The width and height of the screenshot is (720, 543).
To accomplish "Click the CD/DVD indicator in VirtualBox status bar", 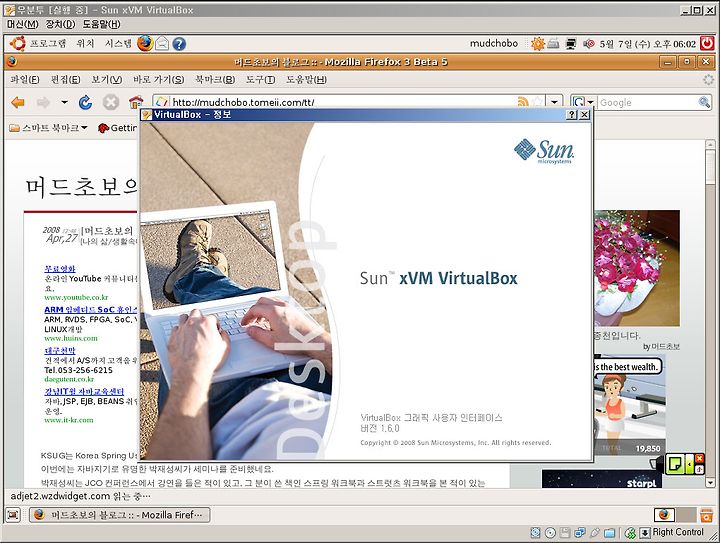I will 550,532.
